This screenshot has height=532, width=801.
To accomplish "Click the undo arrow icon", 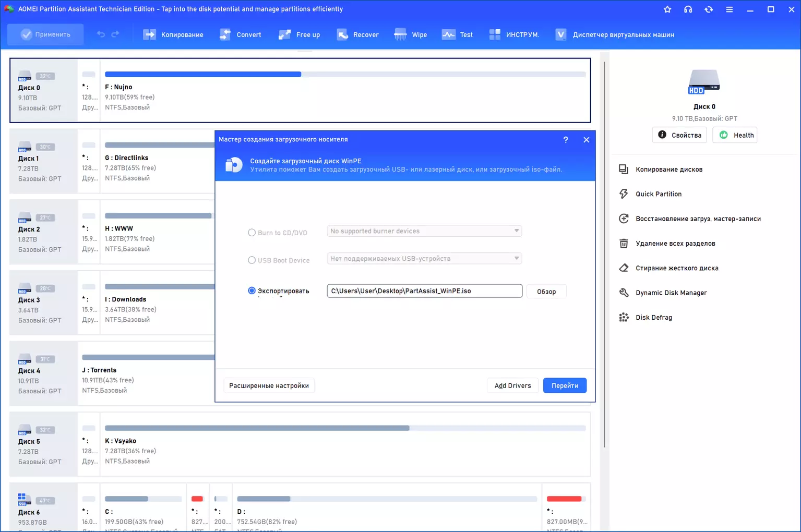I will click(x=101, y=34).
